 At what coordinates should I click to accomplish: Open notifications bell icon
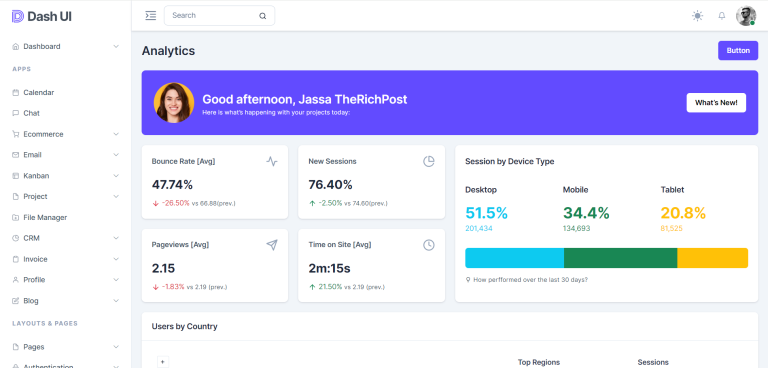pos(721,16)
